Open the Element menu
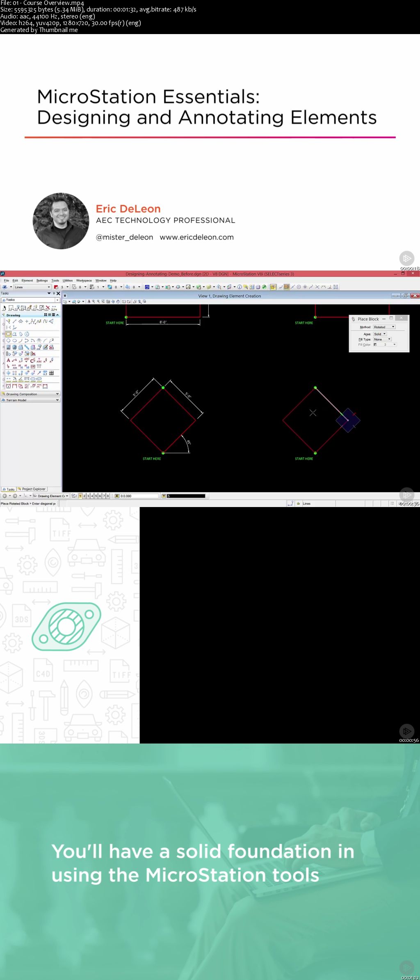The image size is (420, 980). click(x=27, y=280)
